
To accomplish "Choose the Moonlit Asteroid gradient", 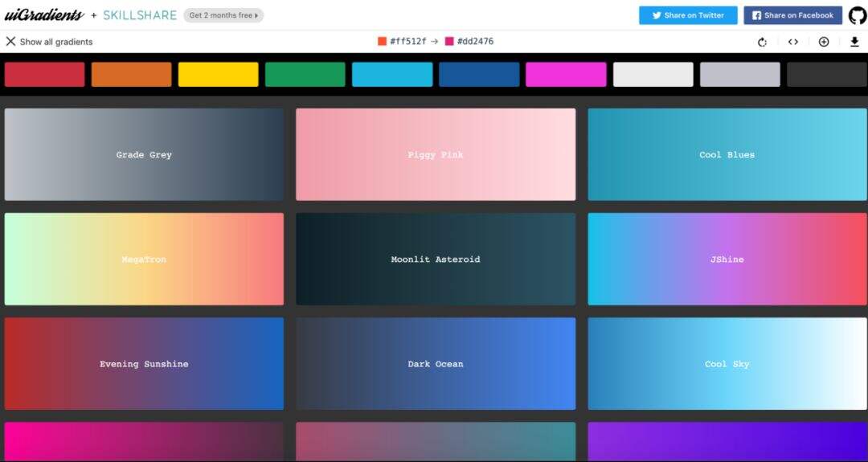I will point(436,259).
